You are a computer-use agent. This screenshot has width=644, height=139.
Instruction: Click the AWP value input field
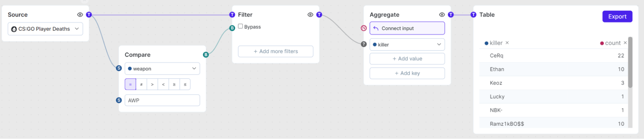point(162,100)
